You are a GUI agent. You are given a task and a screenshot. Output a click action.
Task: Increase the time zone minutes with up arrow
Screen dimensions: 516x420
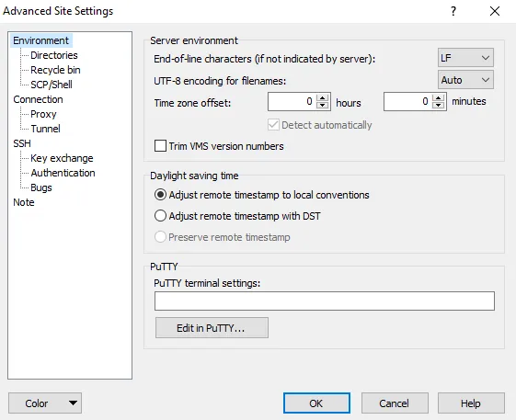tap(439, 97)
